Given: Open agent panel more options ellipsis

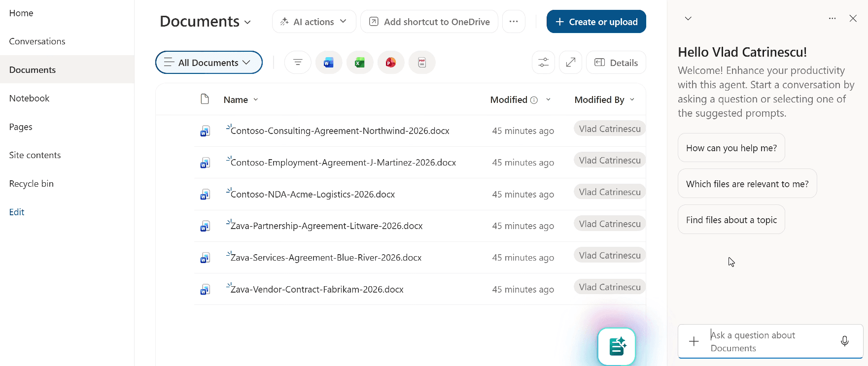Looking at the screenshot, I should pos(832,18).
